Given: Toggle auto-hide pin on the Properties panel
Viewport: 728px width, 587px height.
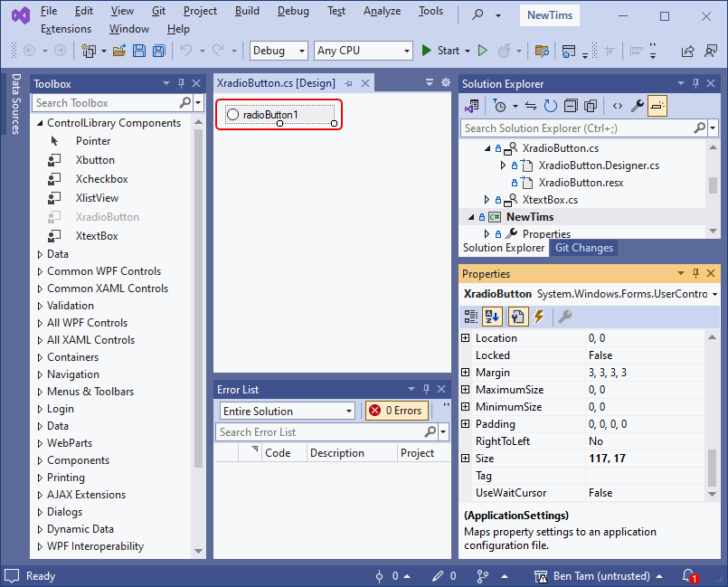Looking at the screenshot, I should pos(695,272).
